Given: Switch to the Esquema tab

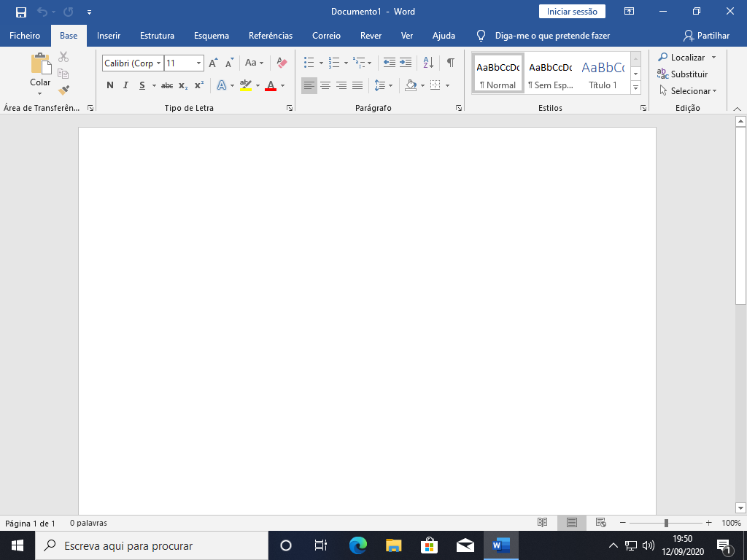Looking at the screenshot, I should coord(212,36).
